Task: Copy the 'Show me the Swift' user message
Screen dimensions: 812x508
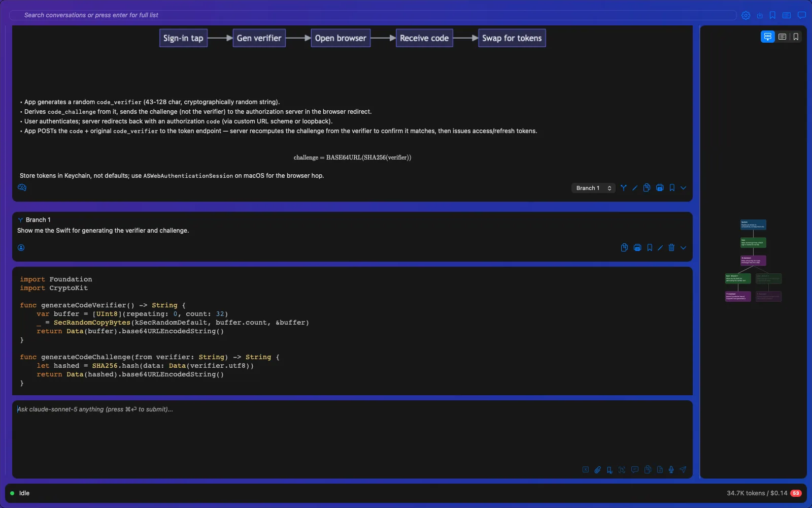Action: [x=624, y=248]
